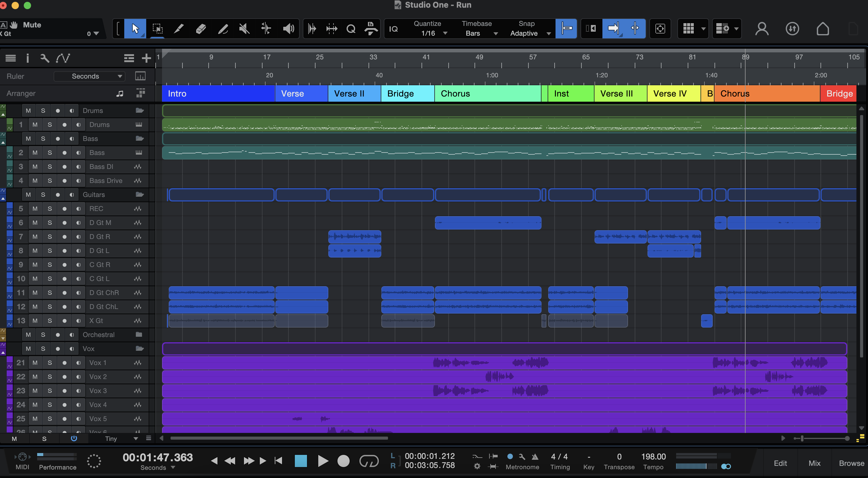Open the Ruler Seconds dropdown
Screen dimensions: 868x478
(89, 76)
